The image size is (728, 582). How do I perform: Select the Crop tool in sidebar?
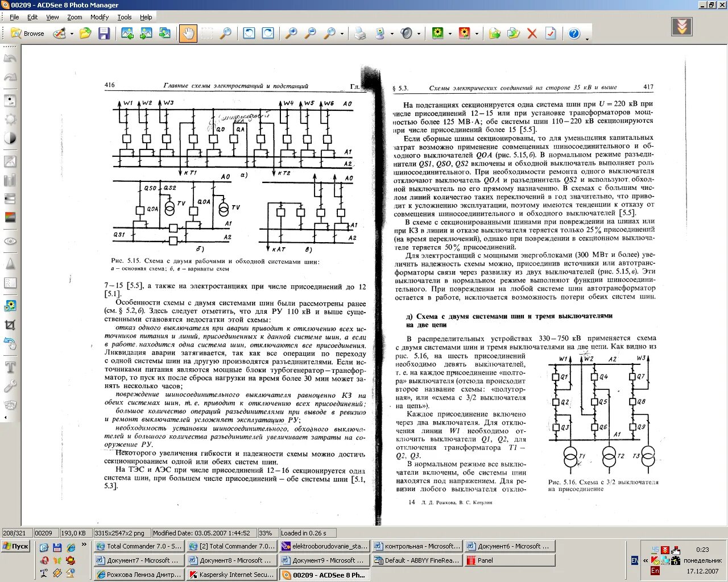pyautogui.click(x=10, y=325)
